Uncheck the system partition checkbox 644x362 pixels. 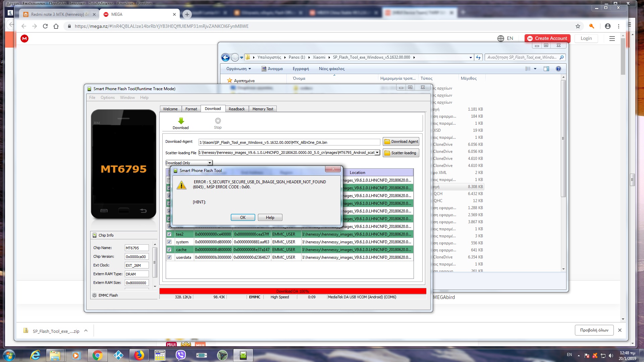coord(169,242)
